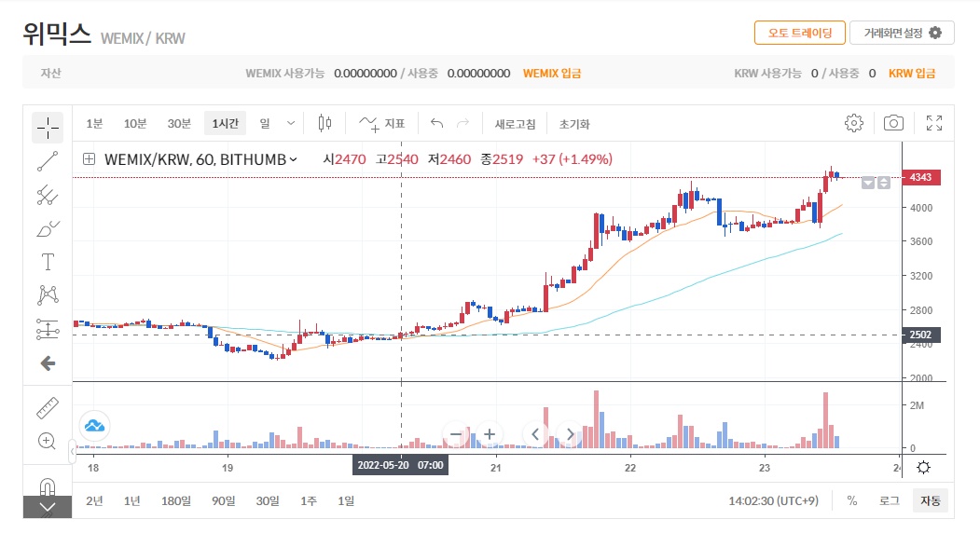Set chart range to 1년
Viewport: 980px width, 547px height.
[131, 500]
